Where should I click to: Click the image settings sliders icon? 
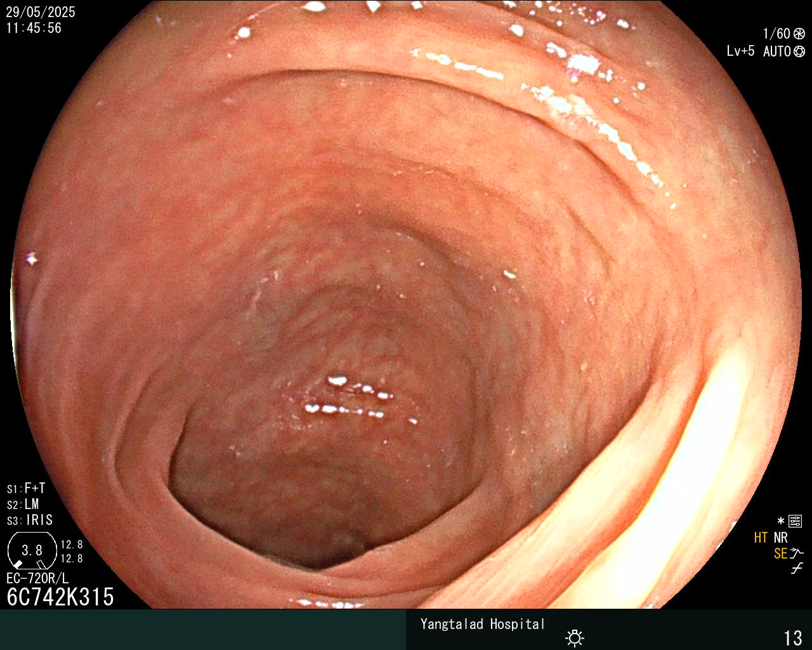pyautogui.click(x=796, y=522)
